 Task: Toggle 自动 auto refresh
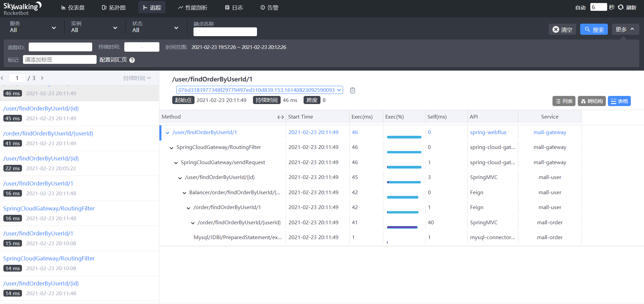(580, 7)
